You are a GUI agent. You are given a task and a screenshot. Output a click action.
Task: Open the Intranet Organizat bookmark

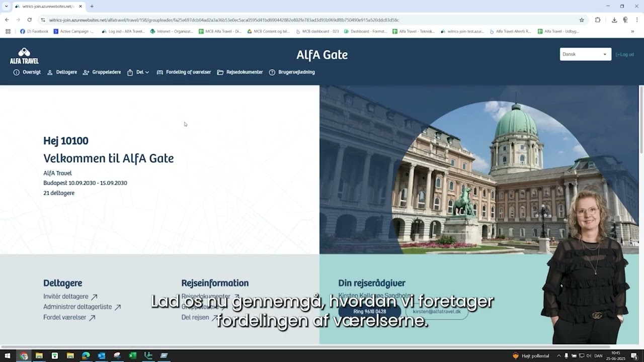click(172, 31)
